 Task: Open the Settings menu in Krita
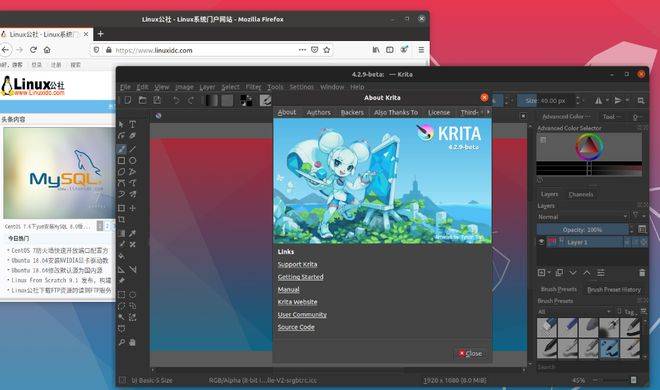pyautogui.click(x=301, y=87)
